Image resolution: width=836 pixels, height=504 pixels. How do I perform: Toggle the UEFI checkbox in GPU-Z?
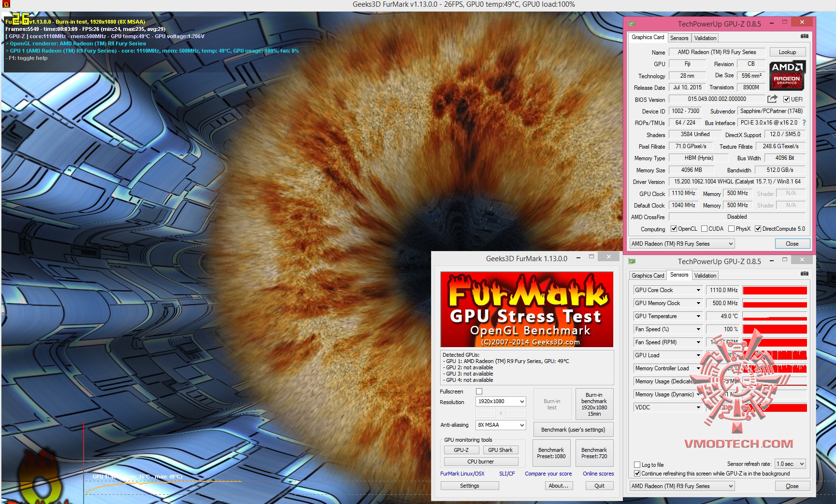787,99
